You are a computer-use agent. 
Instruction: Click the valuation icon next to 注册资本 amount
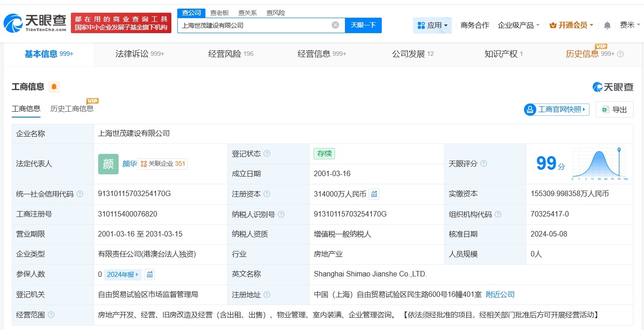coord(374,194)
